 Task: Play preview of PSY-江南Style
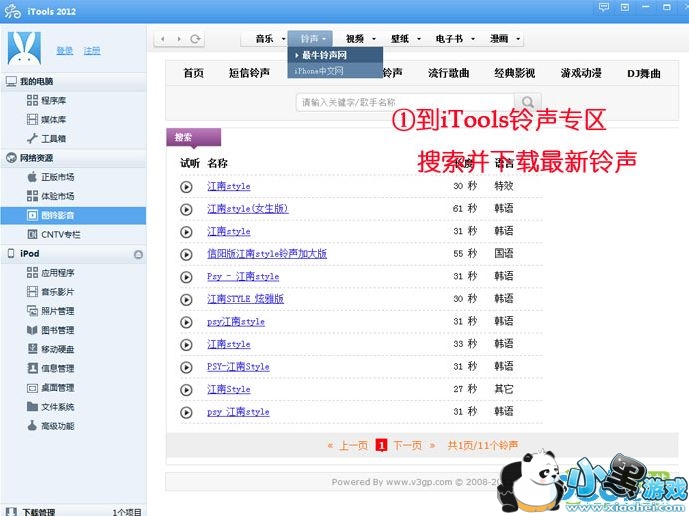click(186, 367)
